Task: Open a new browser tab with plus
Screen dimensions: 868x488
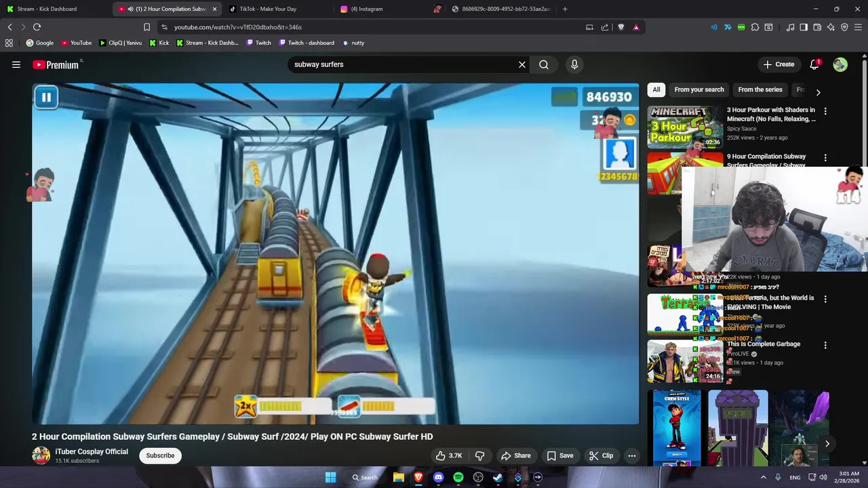Action: [x=565, y=9]
